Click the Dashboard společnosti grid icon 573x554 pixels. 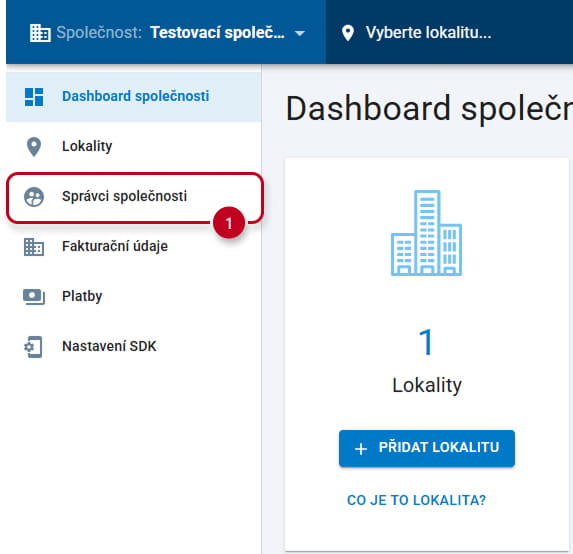click(34, 97)
